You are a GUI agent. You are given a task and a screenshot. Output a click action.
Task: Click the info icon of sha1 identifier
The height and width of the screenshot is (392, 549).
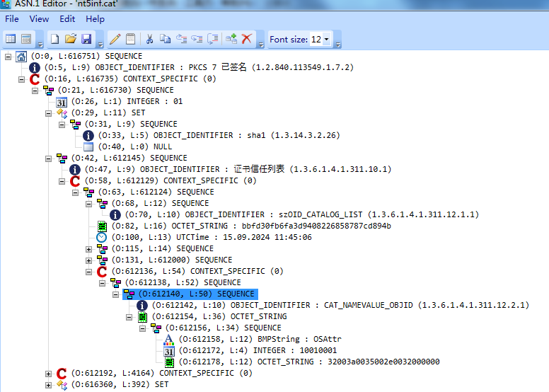[88, 136]
